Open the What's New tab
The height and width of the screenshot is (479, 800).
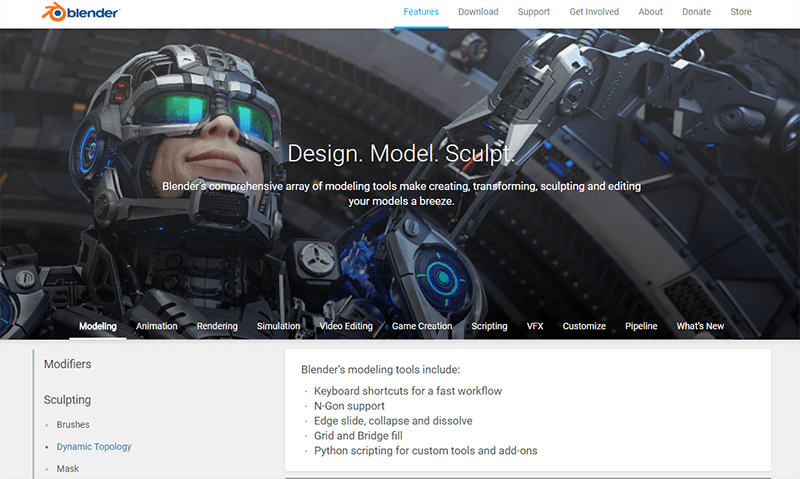(x=700, y=326)
